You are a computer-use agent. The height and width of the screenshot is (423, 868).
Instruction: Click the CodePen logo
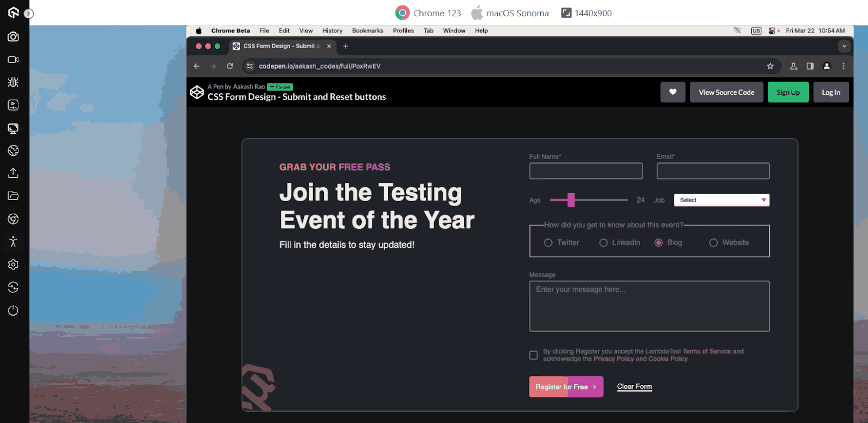tap(197, 92)
